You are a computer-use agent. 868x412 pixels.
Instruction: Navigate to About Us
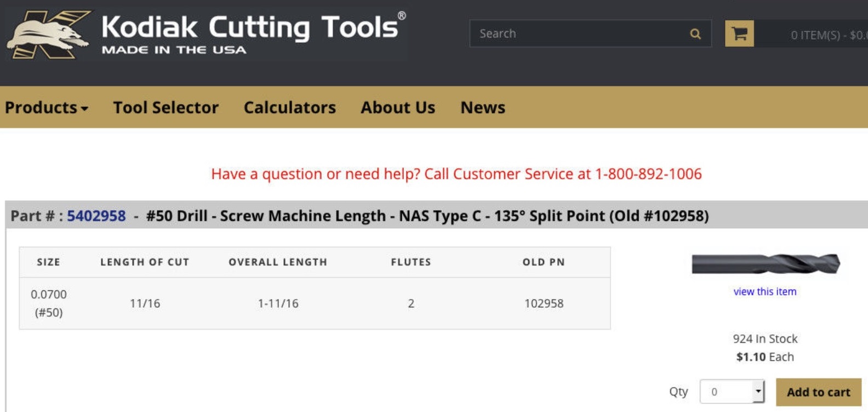click(x=398, y=108)
